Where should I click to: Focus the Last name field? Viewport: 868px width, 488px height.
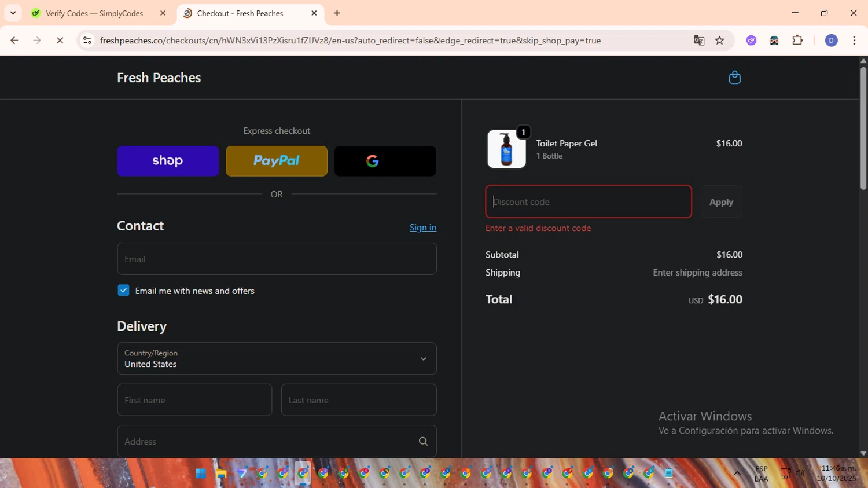point(359,400)
